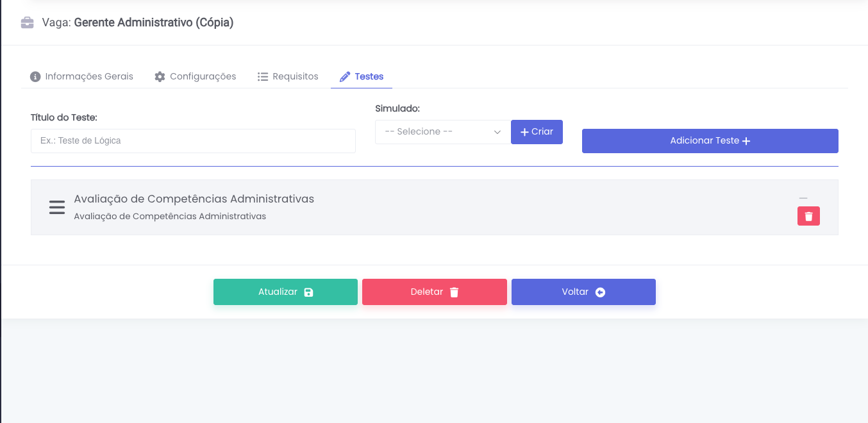
Task: Click the gear icon on Configurações tab
Action: [x=160, y=77]
